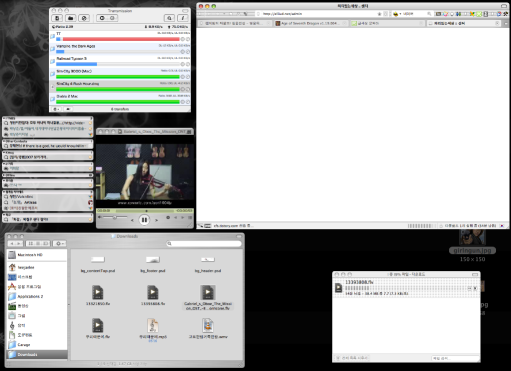Collapse the first contact group in buddy list
The width and height of the screenshot is (511, 371).
[4, 118]
